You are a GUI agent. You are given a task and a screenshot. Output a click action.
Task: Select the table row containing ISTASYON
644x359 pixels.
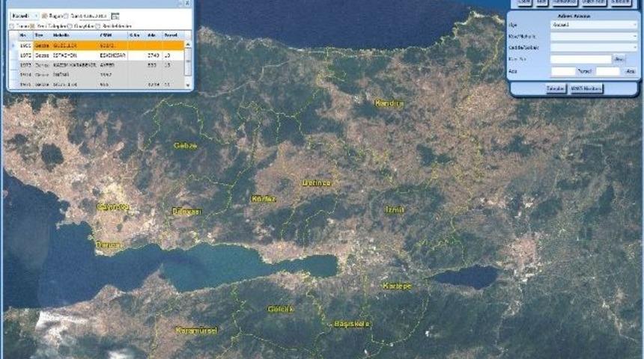[x=101, y=55]
